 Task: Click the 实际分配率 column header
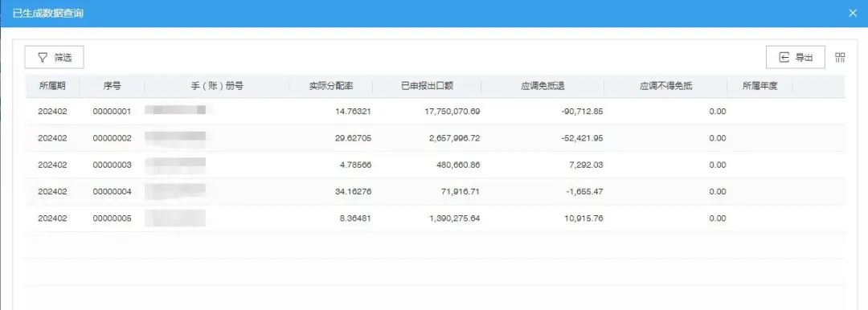tap(331, 87)
